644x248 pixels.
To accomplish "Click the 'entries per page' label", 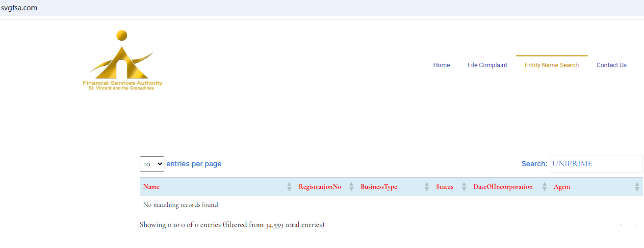I will [194, 164].
